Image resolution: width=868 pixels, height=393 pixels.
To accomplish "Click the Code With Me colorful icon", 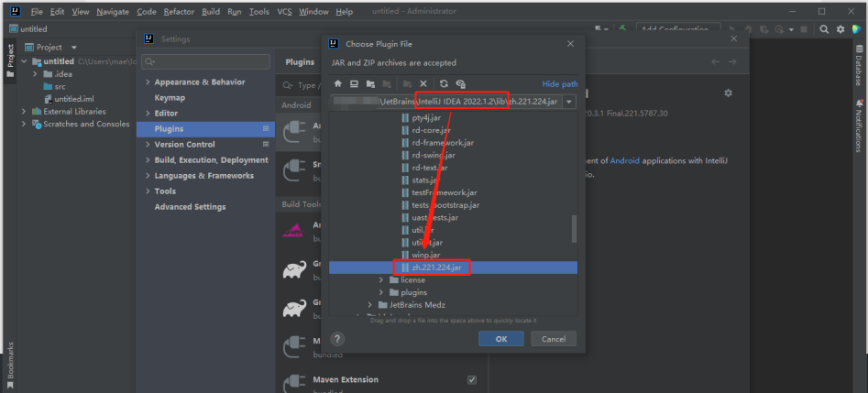I will pyautogui.click(x=858, y=29).
